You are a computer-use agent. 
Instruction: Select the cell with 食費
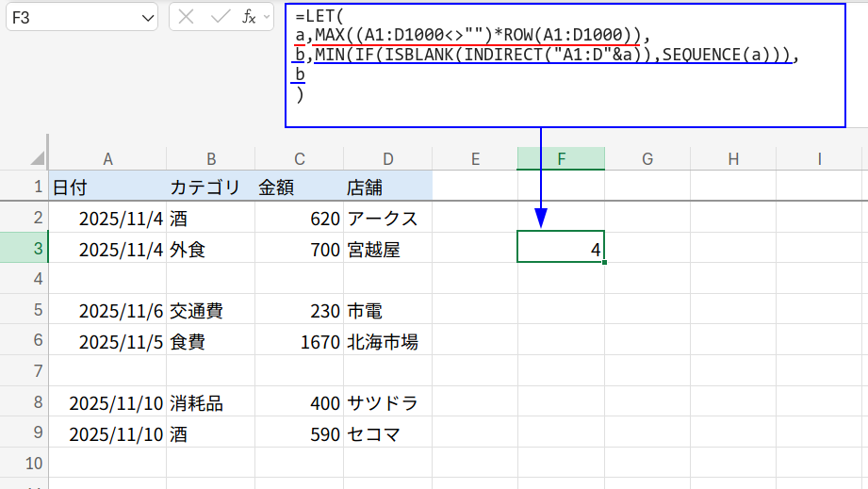[x=211, y=341]
